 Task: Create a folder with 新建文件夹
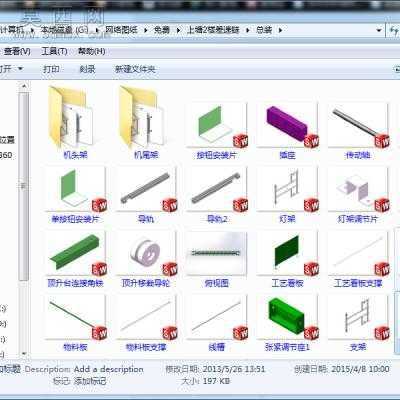(x=135, y=69)
